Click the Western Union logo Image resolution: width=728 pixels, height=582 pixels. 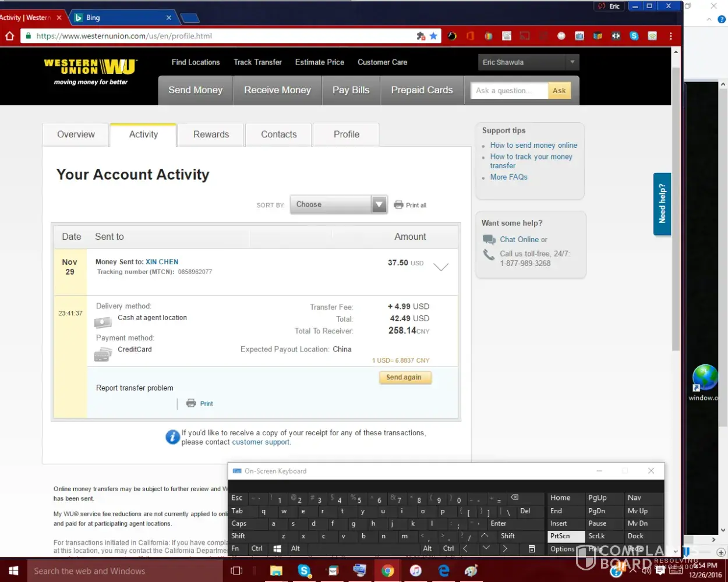[x=90, y=72]
